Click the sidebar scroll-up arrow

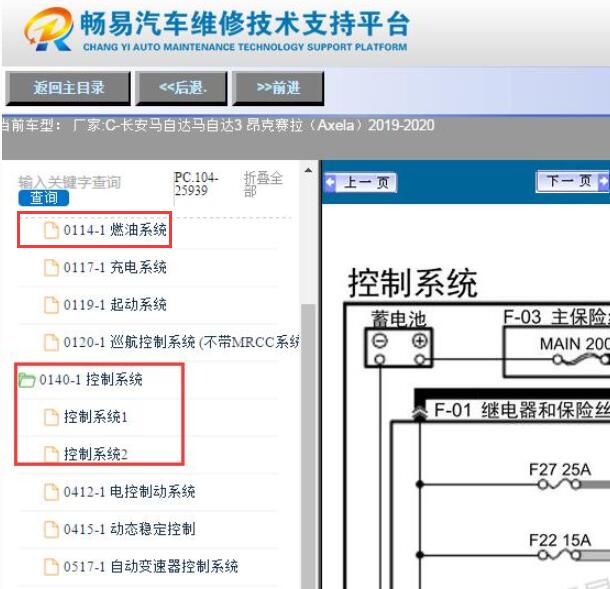(x=308, y=170)
